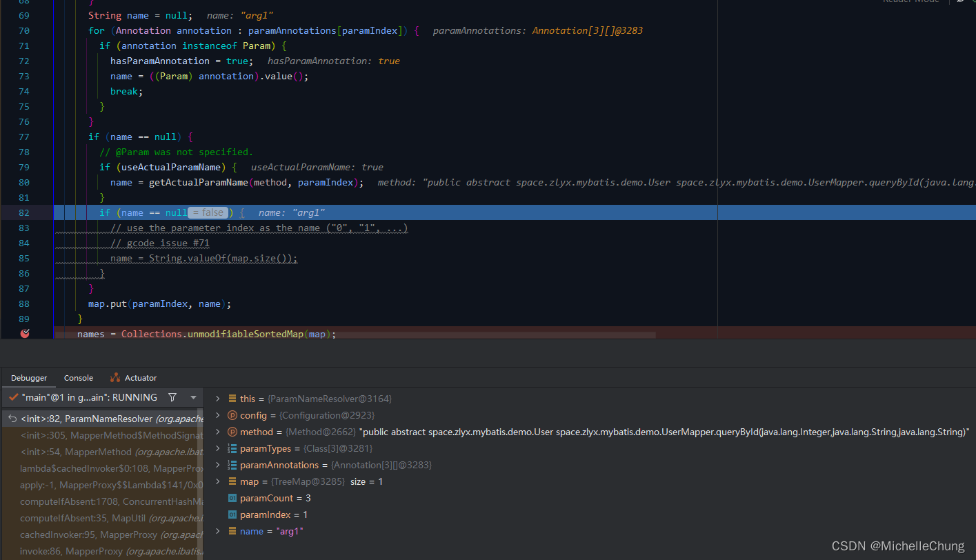Image resolution: width=976 pixels, height=560 pixels.
Task: Click getActualParamName call on line 80
Action: (x=256, y=182)
